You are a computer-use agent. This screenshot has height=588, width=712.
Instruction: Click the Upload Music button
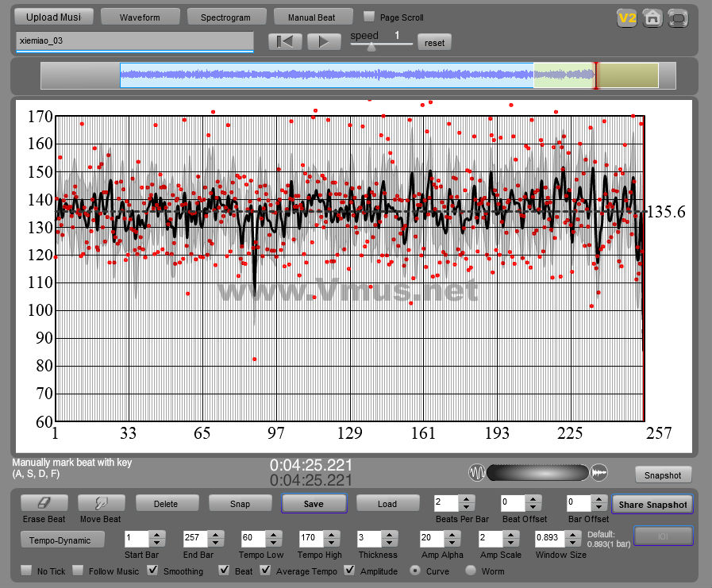click(54, 17)
